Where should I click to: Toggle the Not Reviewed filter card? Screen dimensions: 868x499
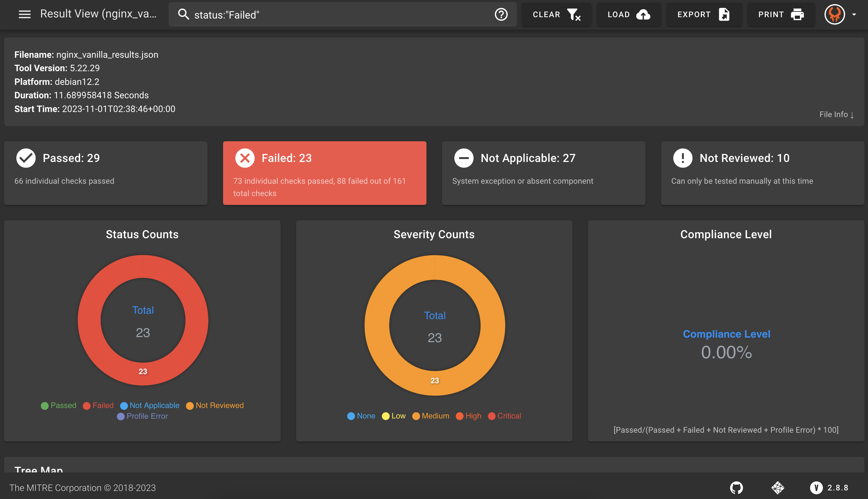762,173
